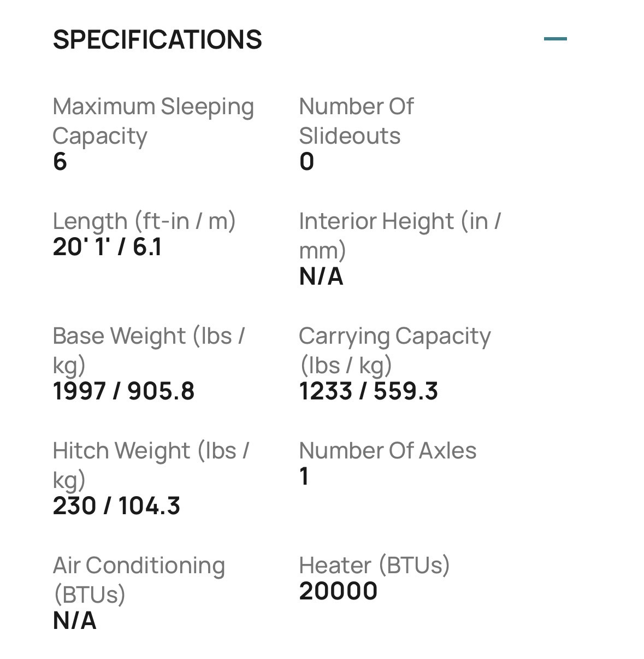
Task: Click the length value 20' 1' / 6.1
Action: pos(107,247)
